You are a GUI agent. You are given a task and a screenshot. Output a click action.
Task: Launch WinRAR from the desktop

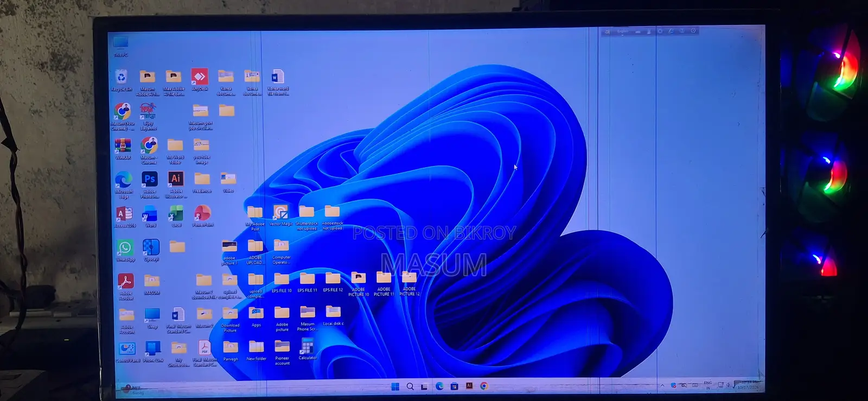(123, 149)
